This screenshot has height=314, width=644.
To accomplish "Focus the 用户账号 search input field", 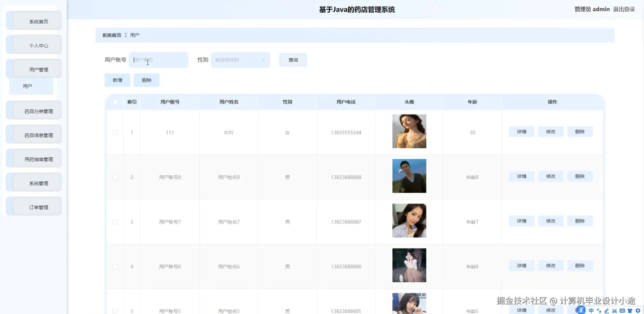I will tap(158, 60).
